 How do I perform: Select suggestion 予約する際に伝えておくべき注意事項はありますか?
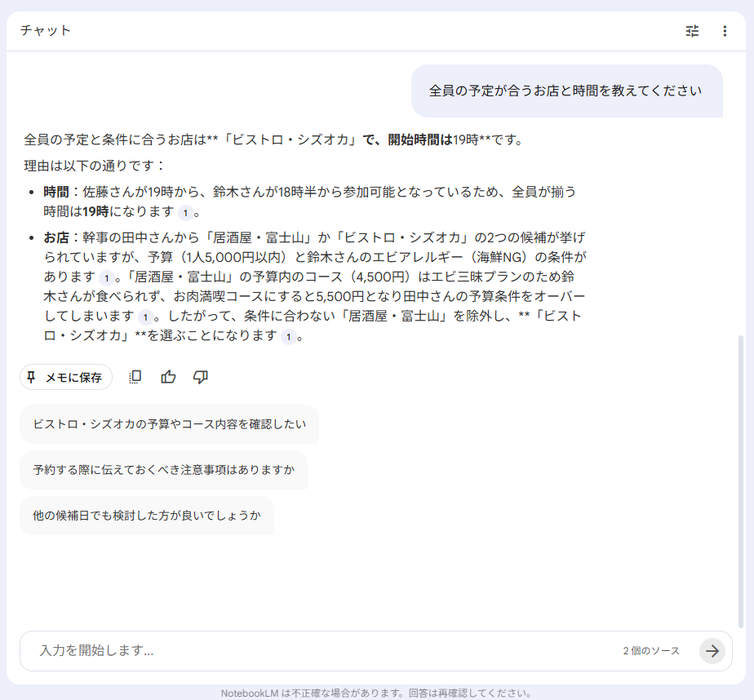[x=164, y=470]
